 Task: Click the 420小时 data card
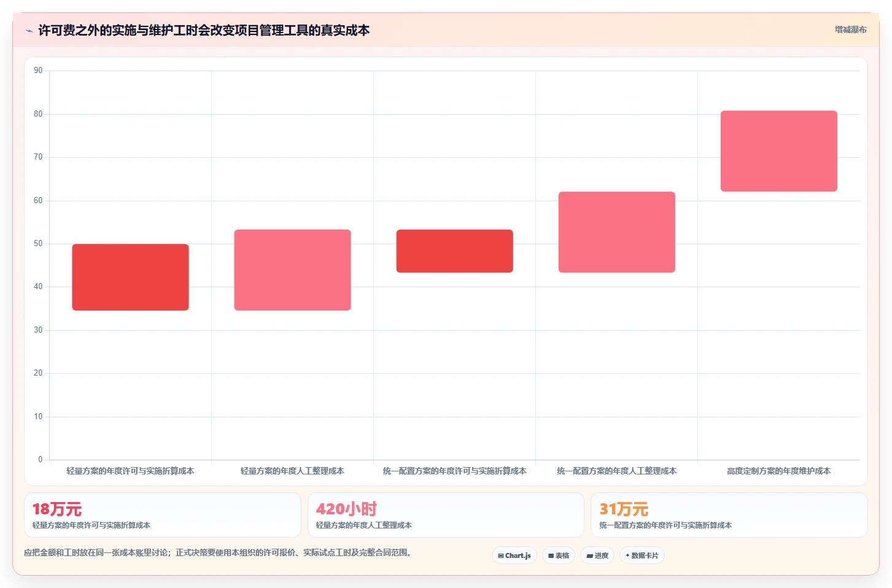click(x=446, y=515)
